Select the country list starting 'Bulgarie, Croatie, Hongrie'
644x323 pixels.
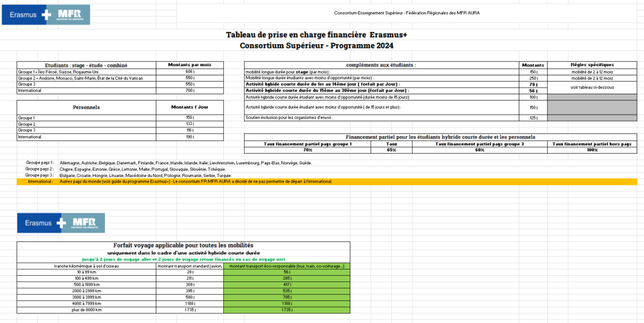(x=145, y=176)
